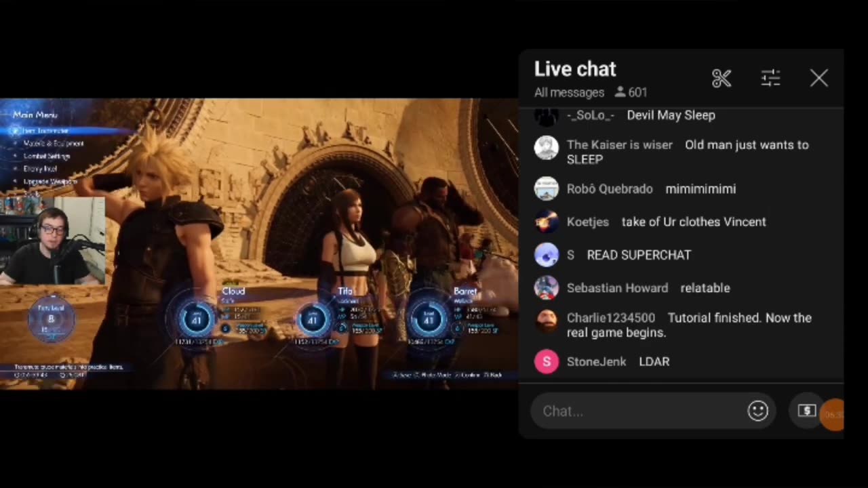Select 'Tutorial finished' message from Charlie1234500

[689, 325]
